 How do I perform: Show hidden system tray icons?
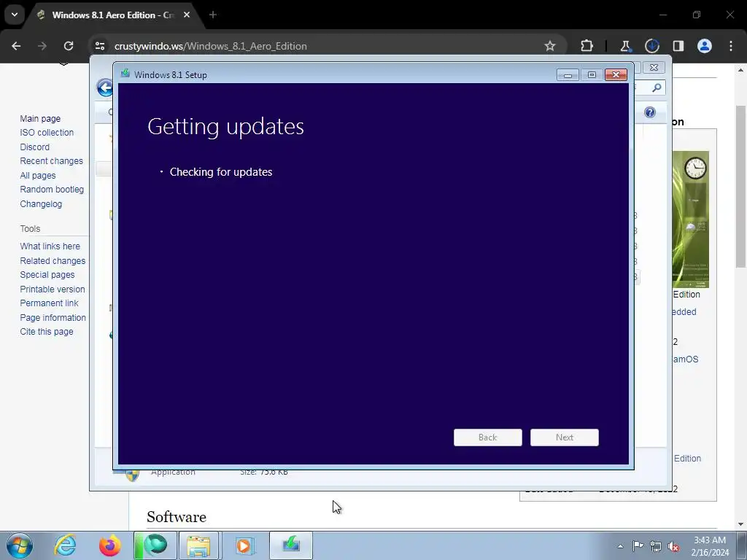point(620,546)
